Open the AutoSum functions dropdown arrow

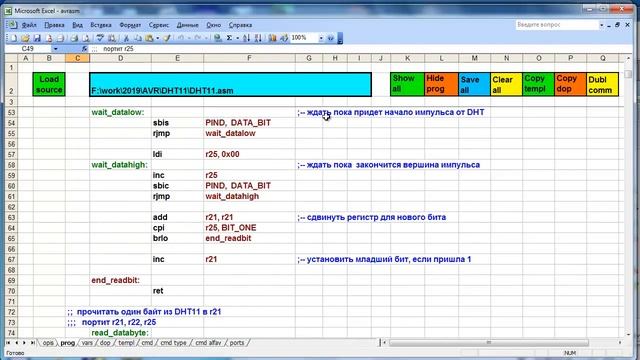[x=237, y=38]
